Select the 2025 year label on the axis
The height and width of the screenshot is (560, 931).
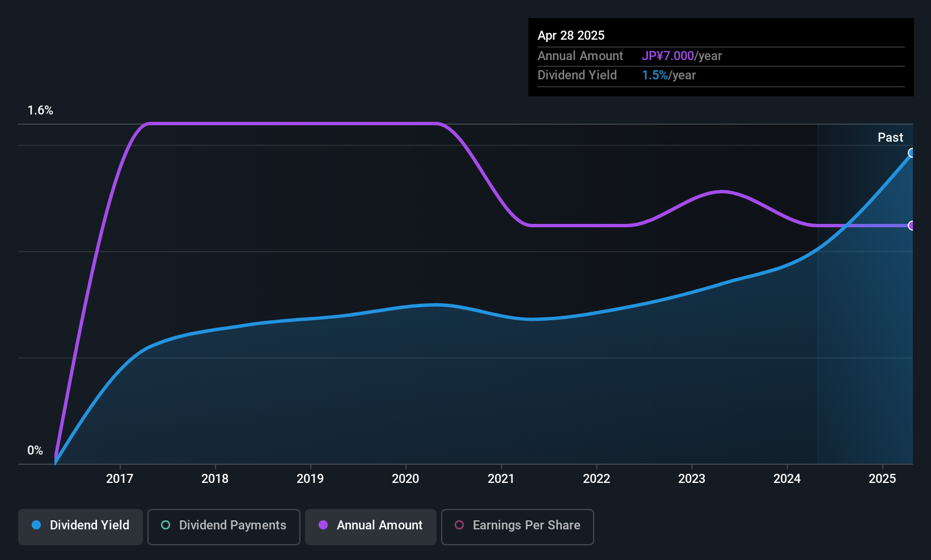(x=882, y=478)
